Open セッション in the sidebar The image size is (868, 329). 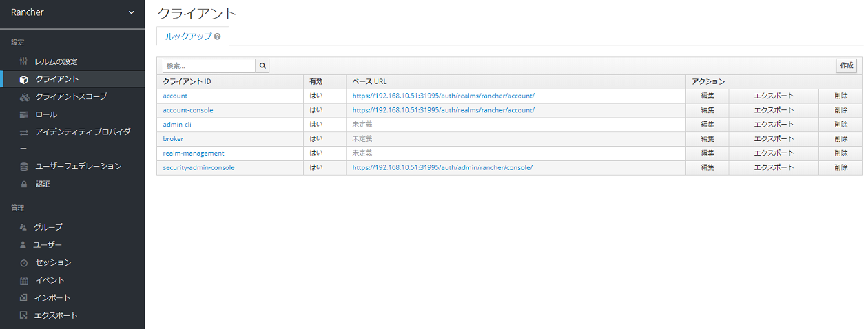coord(53,263)
